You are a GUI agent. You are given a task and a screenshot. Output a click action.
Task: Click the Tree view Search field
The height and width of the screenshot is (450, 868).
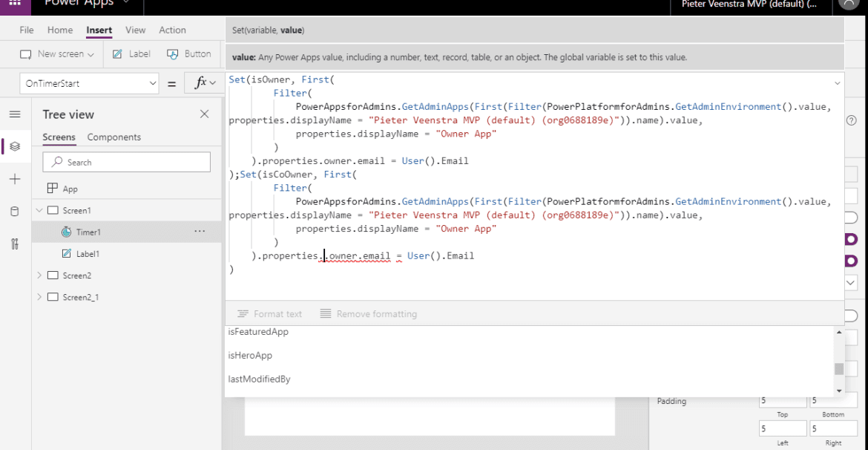click(x=126, y=162)
